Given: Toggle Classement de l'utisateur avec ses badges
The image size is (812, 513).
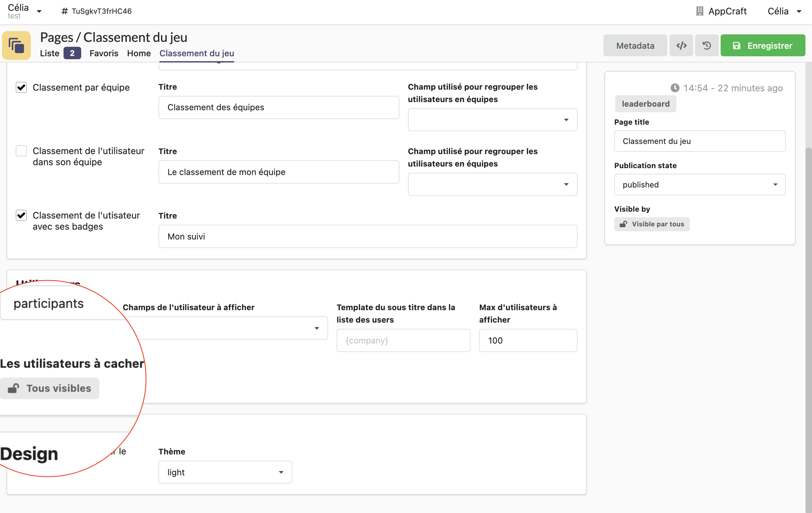Looking at the screenshot, I should (21, 215).
